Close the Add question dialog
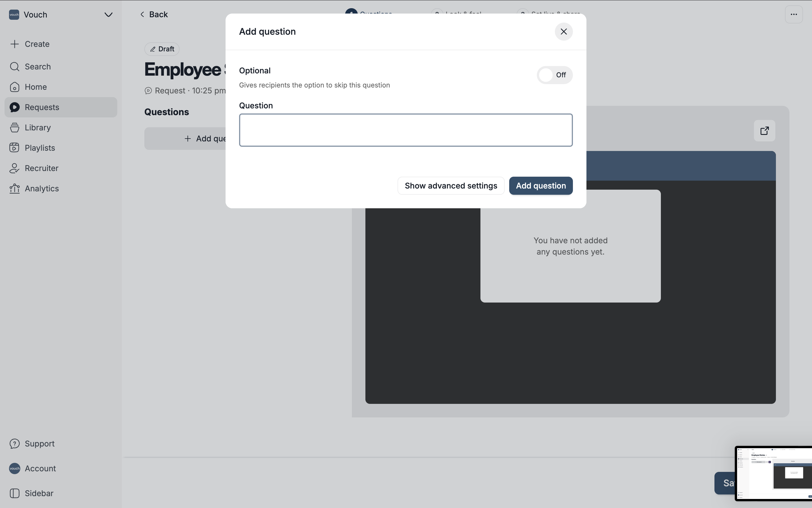The width and height of the screenshot is (812, 508). point(564,32)
